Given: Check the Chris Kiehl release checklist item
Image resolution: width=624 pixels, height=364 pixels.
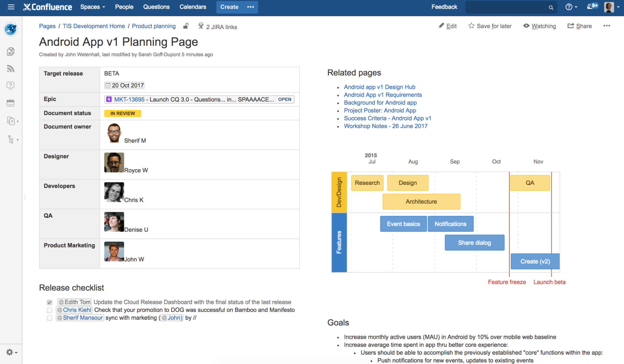Looking at the screenshot, I should pos(49,310).
